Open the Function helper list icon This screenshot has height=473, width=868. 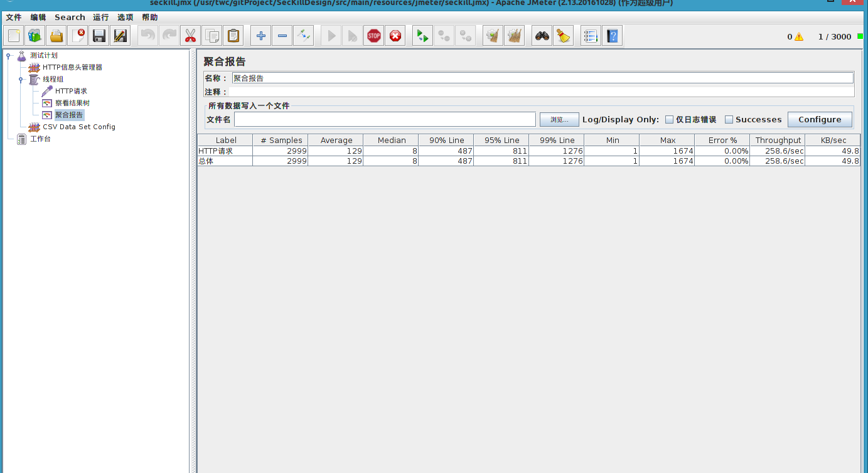point(591,36)
